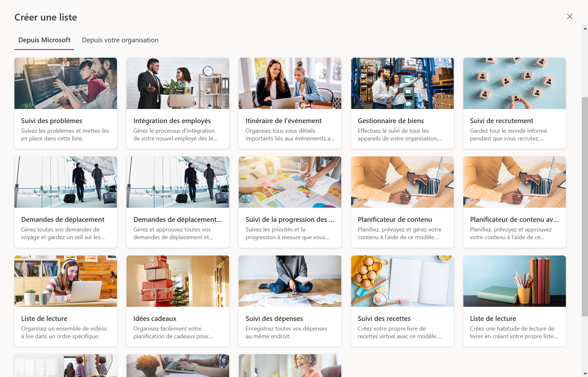Select Liste de lecture about books

(x=493, y=319)
